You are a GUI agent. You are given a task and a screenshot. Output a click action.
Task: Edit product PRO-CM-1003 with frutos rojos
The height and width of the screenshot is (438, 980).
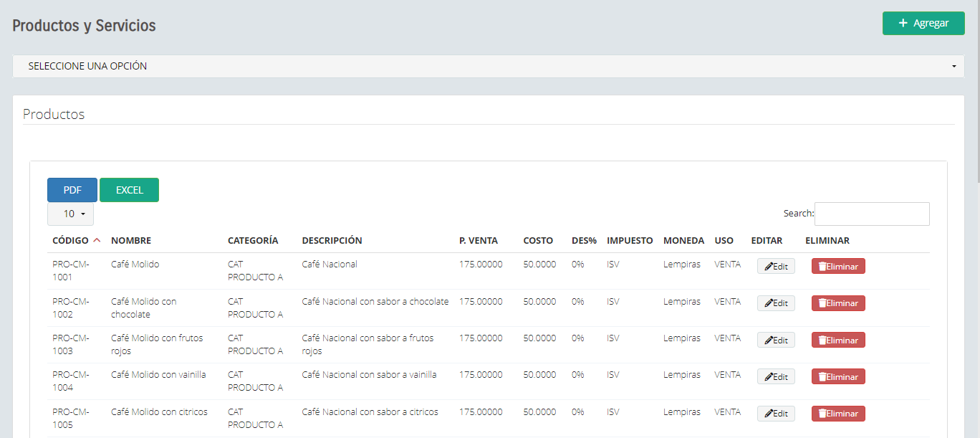coord(776,340)
